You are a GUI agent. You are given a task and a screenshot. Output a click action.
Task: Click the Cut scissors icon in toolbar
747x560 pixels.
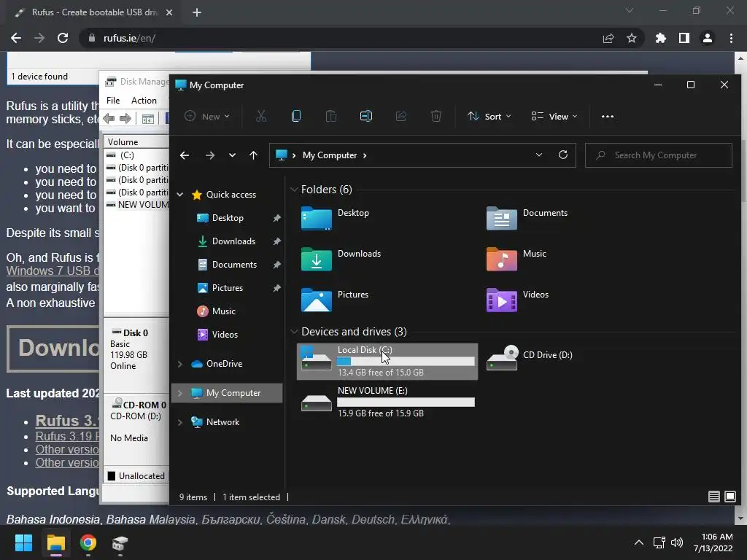(x=261, y=116)
